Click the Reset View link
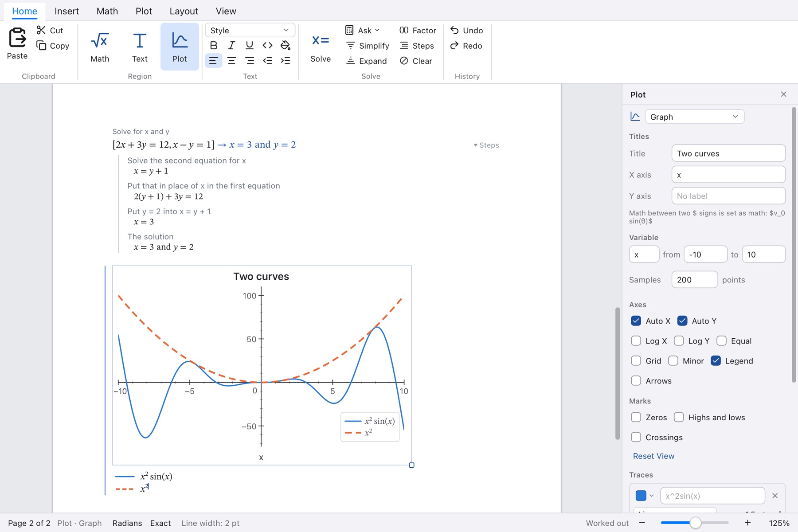Viewport: 798px width, 532px height. (x=653, y=456)
